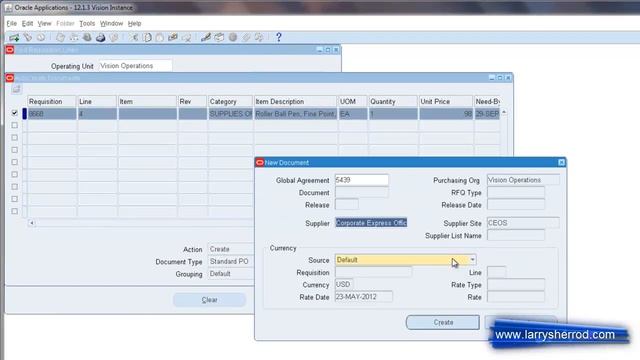Click the Clear button
The width and height of the screenshot is (640, 360).
click(x=209, y=300)
